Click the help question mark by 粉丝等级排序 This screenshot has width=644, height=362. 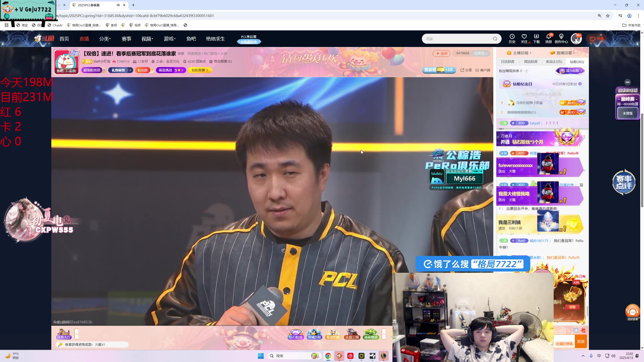(x=526, y=71)
